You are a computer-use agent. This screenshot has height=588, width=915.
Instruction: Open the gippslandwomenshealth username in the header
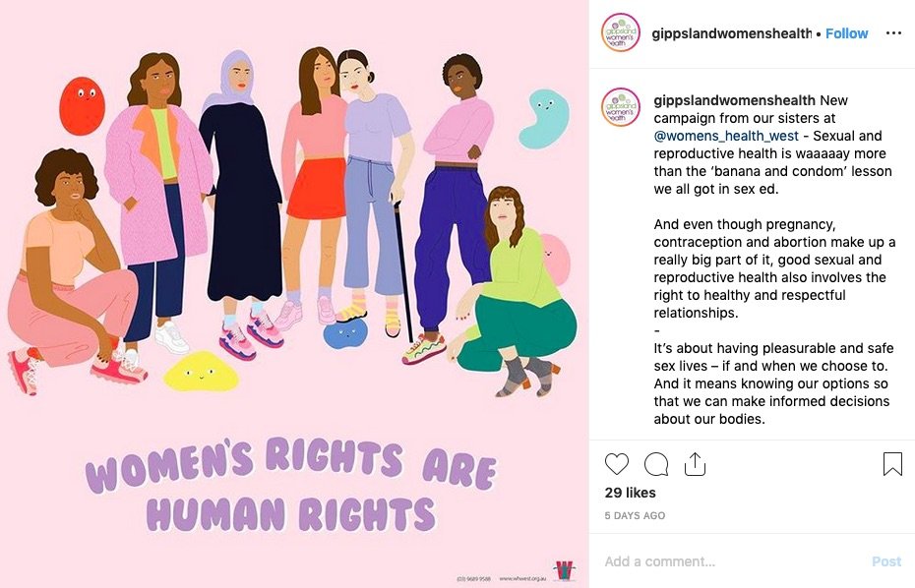(x=731, y=33)
